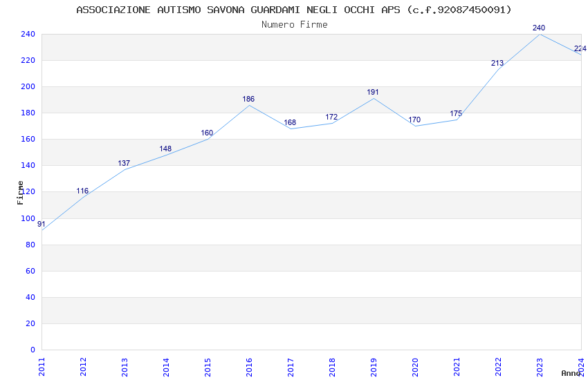Click the y-axis tick value 140
This screenshot has height=380, width=588.
28,165
